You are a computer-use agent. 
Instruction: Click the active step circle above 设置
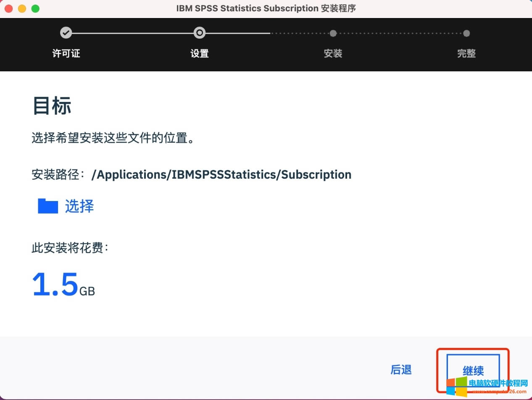[200, 33]
